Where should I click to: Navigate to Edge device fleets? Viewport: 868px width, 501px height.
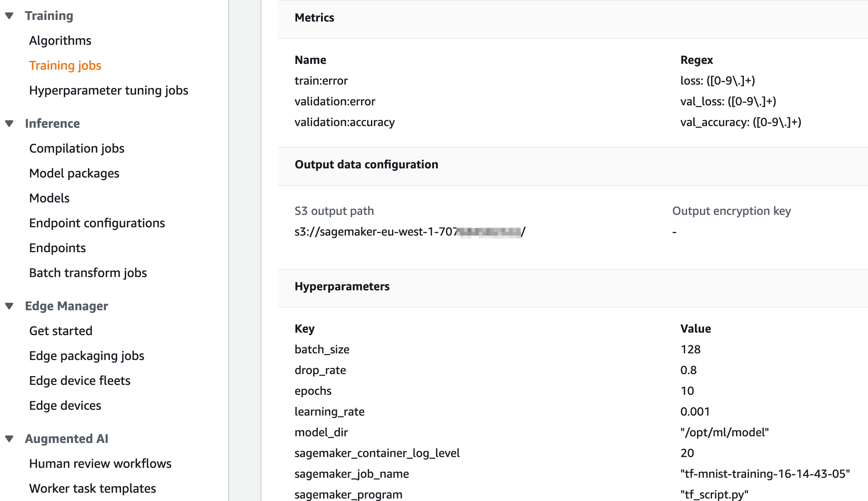click(x=80, y=381)
